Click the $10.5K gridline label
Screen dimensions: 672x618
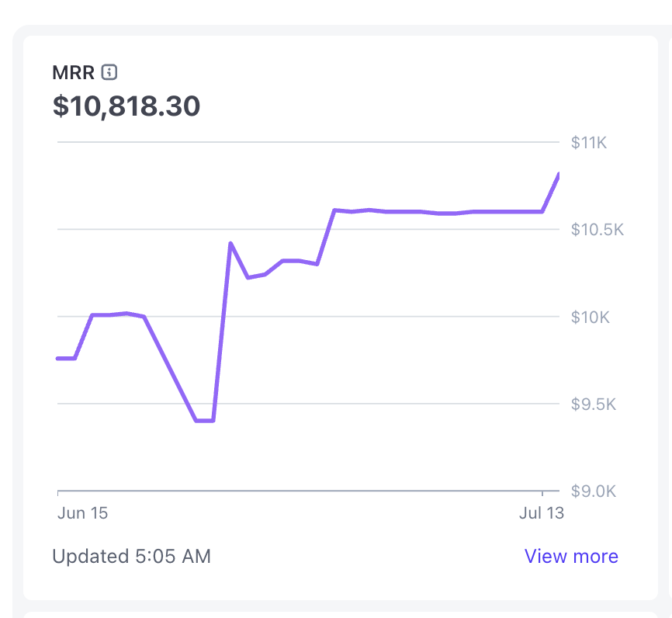click(597, 230)
